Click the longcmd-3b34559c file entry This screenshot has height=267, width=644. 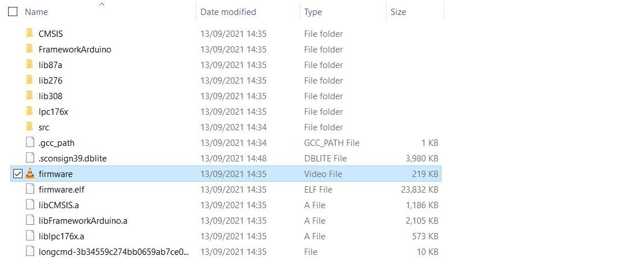click(x=114, y=251)
